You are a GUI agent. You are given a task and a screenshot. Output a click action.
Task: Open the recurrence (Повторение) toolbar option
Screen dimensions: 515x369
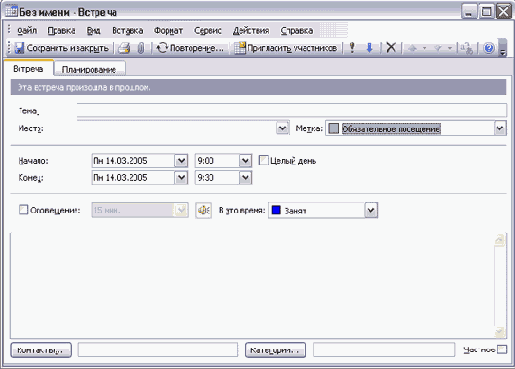(x=191, y=48)
